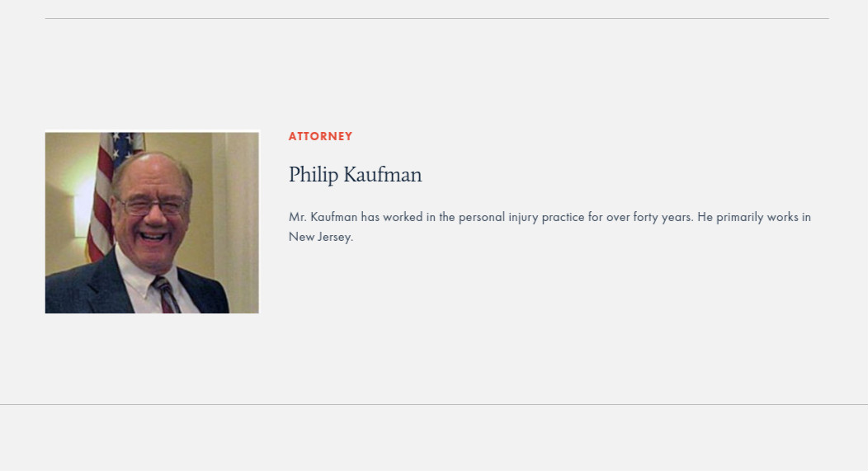The height and width of the screenshot is (471, 868).
Task: Click the orange ATTORNEY label
Action: click(320, 136)
